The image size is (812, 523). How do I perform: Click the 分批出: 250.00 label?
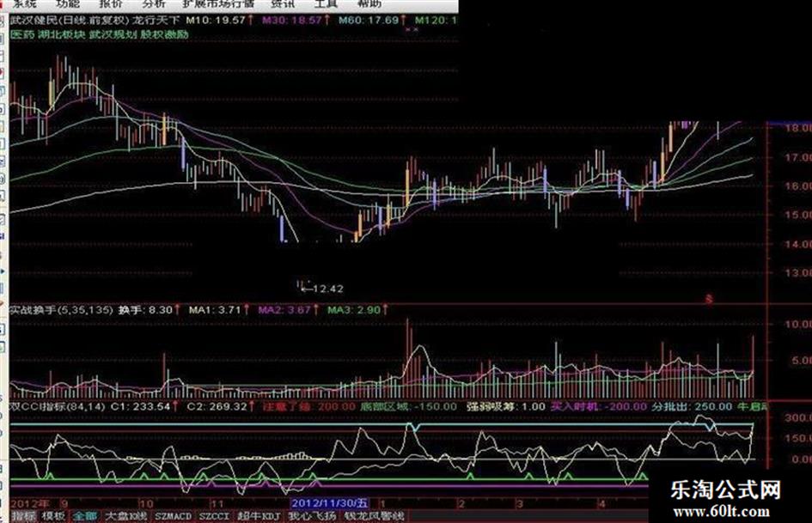coord(692,406)
